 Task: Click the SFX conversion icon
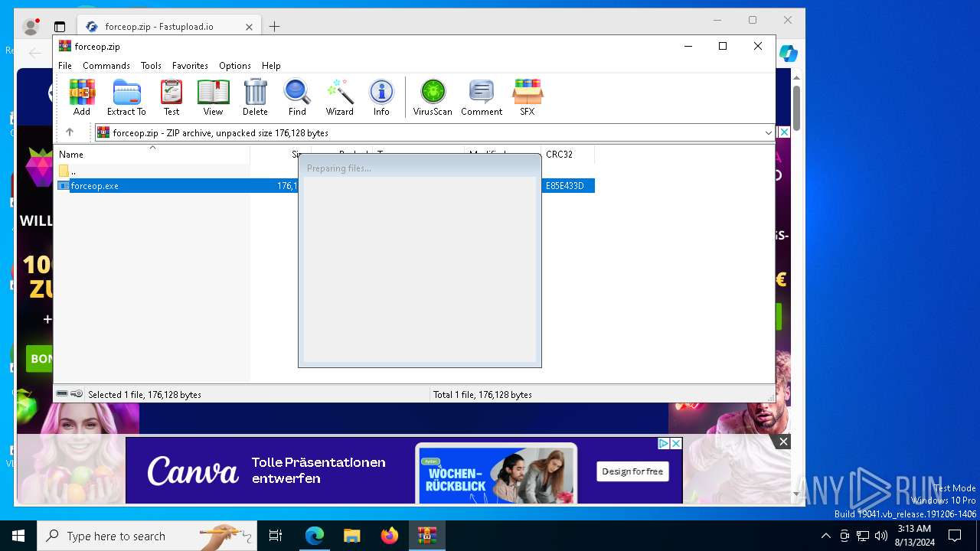(x=528, y=97)
